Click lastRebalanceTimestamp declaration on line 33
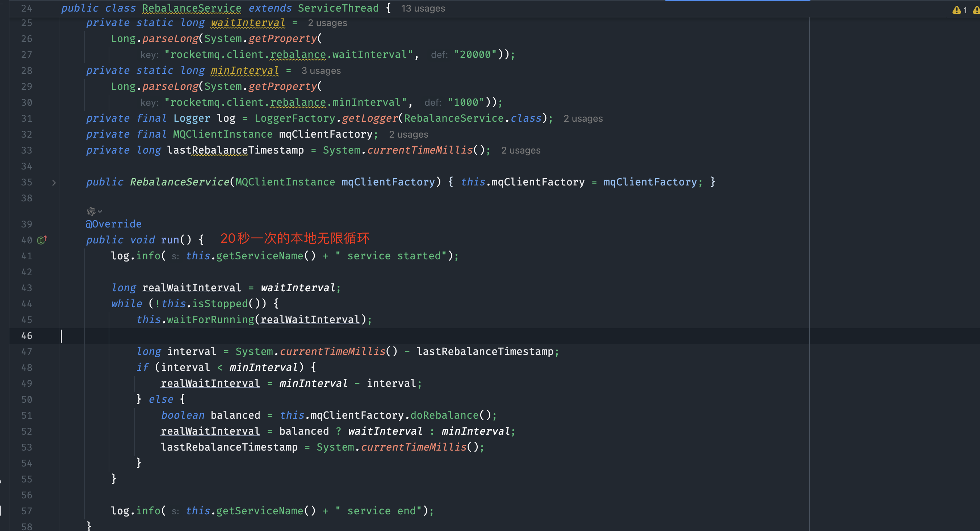Viewport: 980px width, 531px height. pyautogui.click(x=235, y=150)
